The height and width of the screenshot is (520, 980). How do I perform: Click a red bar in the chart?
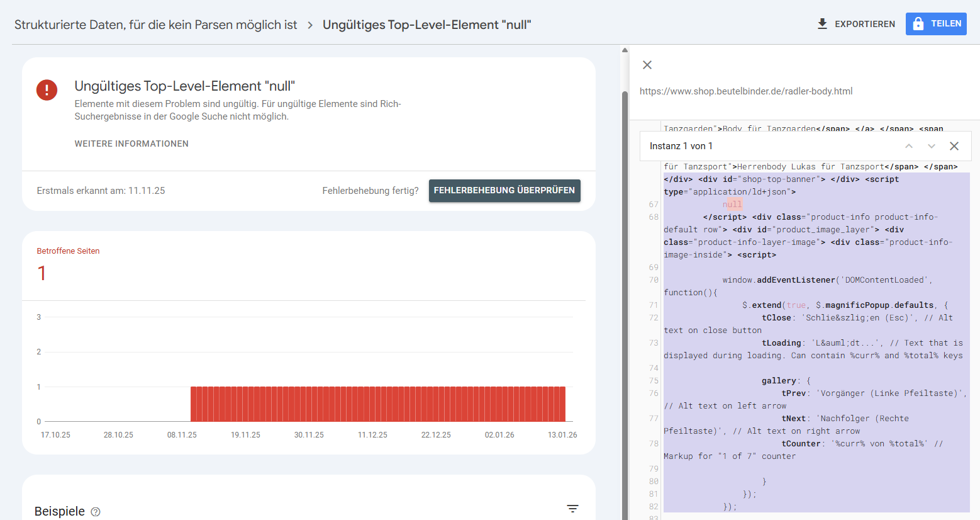click(x=377, y=404)
